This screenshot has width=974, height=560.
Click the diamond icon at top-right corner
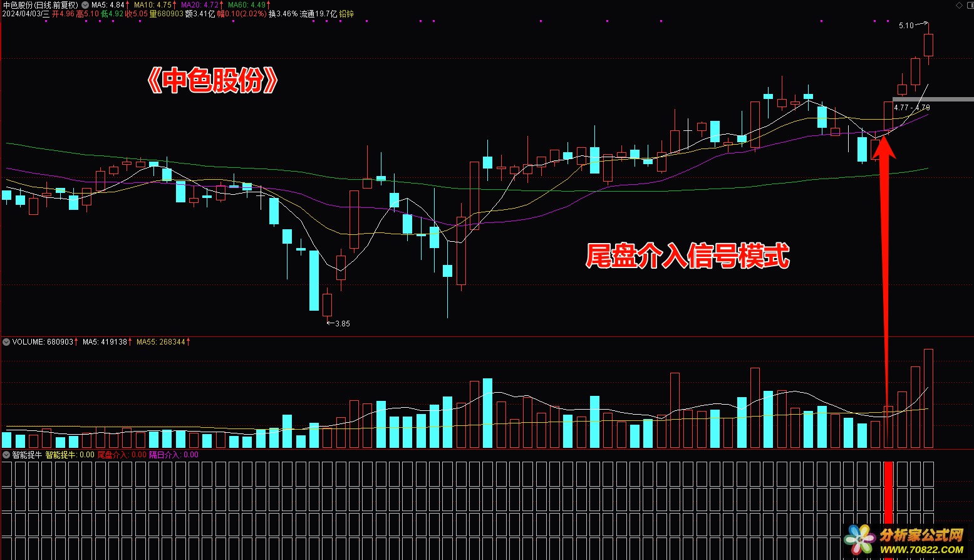click(960, 5)
